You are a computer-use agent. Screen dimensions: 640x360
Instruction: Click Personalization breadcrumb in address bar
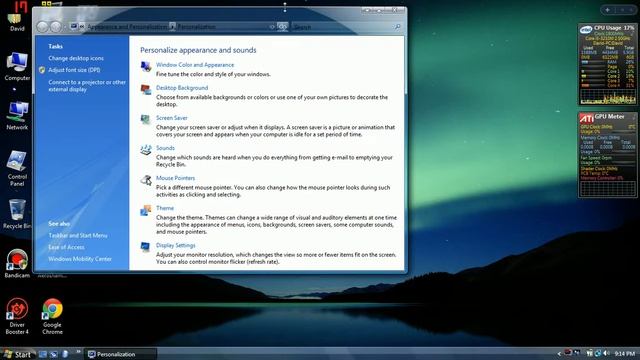196,27
